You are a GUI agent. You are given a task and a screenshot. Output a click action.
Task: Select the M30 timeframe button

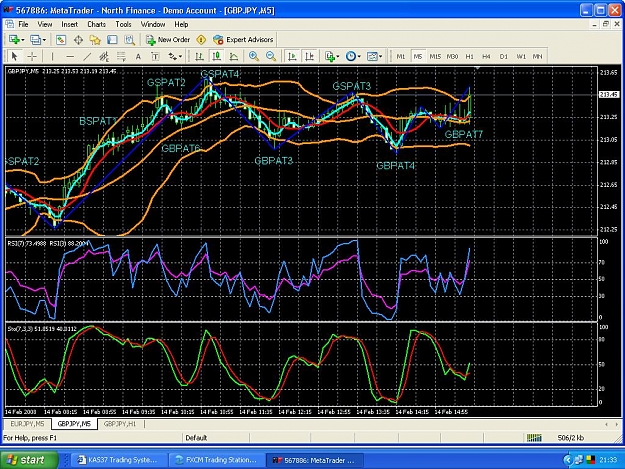[x=452, y=57]
